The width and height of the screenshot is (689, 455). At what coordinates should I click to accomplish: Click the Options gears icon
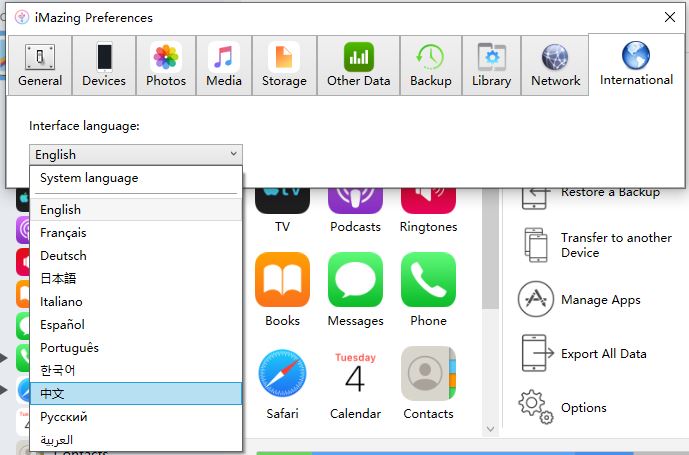pyautogui.click(x=536, y=407)
